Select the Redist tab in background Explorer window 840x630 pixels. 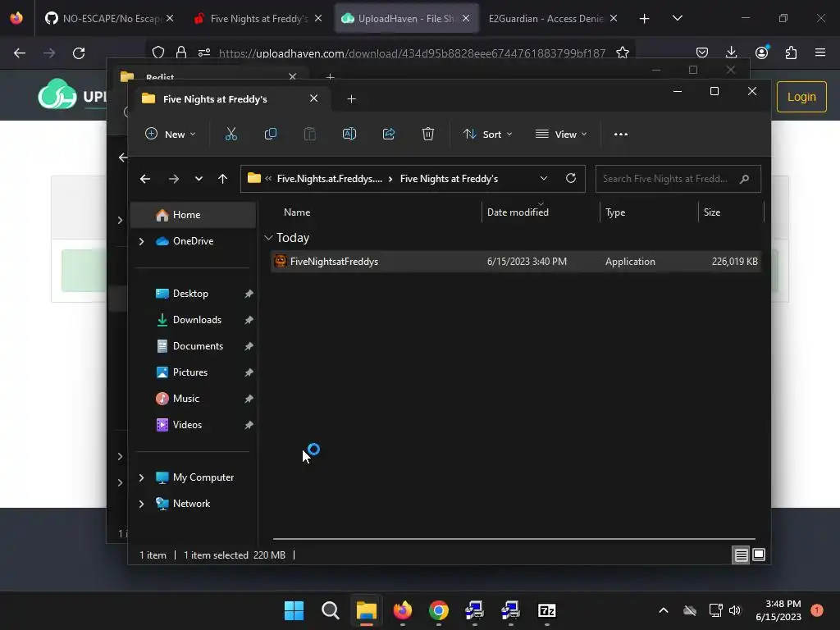[209, 76]
